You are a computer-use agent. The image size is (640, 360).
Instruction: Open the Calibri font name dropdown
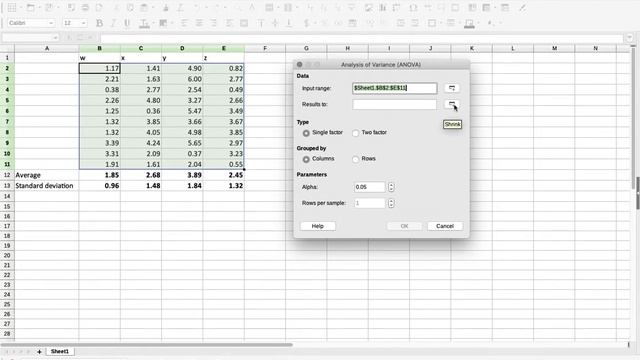point(51,23)
